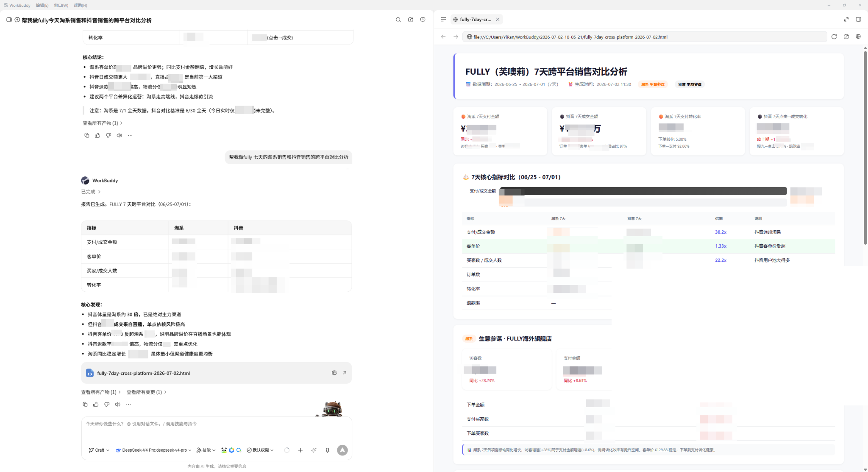Viewport: 868px width, 472px height.
Task: Play audio of the latest WorkBuddy response
Action: [x=118, y=405]
